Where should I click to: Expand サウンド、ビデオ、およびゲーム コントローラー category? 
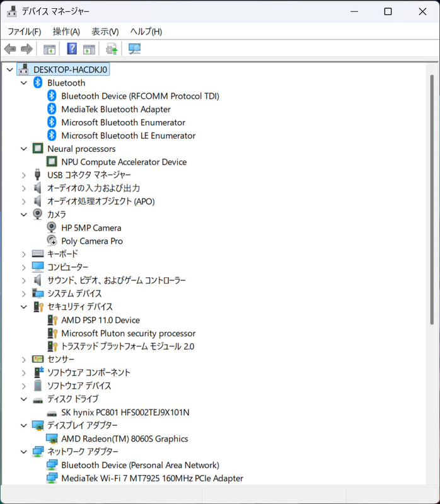click(24, 280)
